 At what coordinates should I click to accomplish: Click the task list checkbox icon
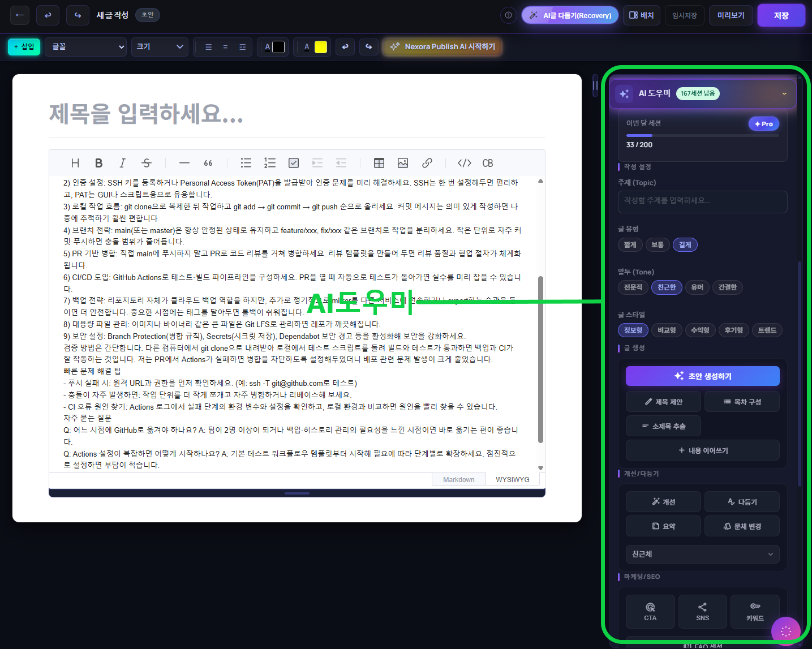[x=294, y=163]
